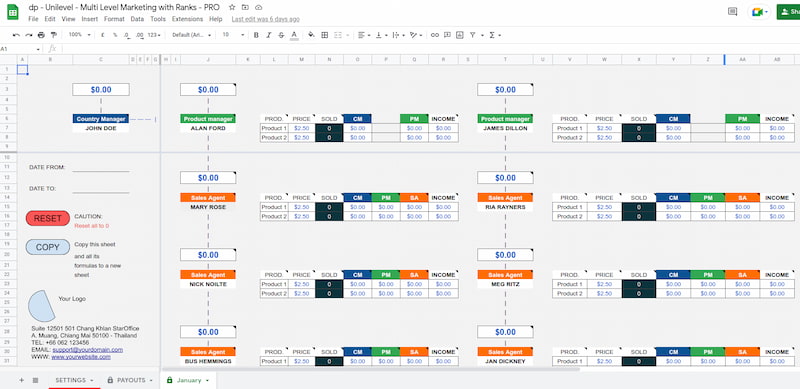
Task: Open the zoom 100% dropdown
Action: pos(79,35)
